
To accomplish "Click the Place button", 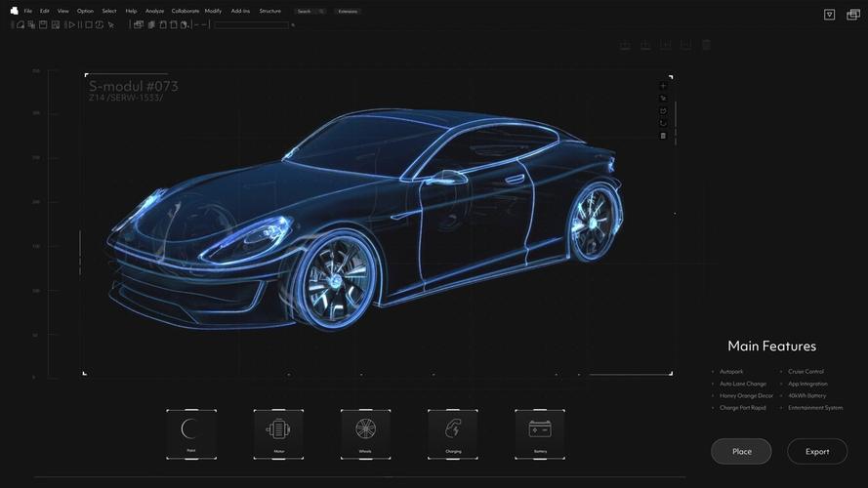I will coord(741,452).
